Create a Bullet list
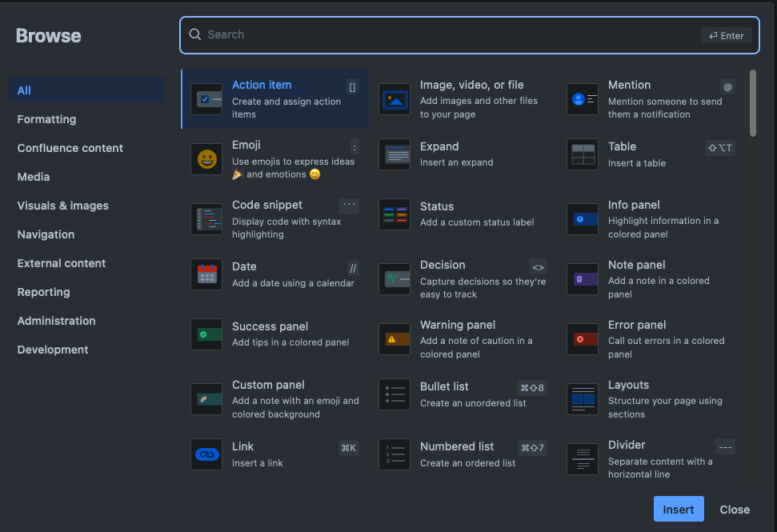This screenshot has height=532, width=777. point(395,394)
